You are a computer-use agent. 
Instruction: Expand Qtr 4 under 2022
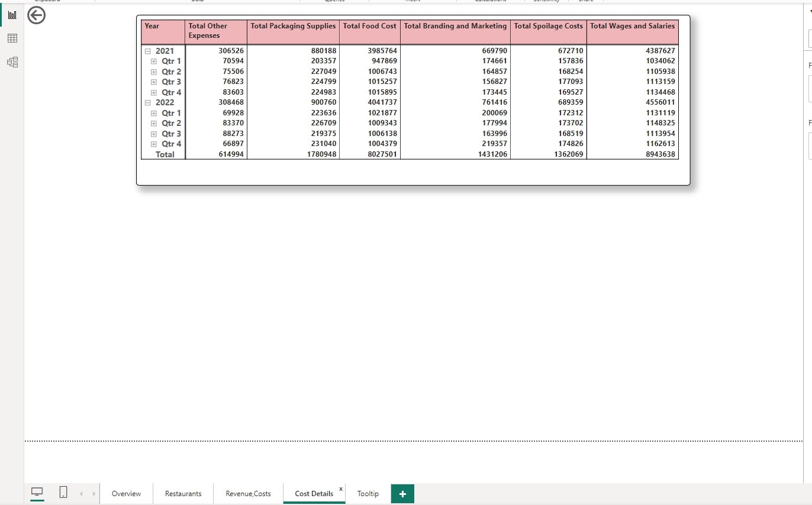pos(153,144)
